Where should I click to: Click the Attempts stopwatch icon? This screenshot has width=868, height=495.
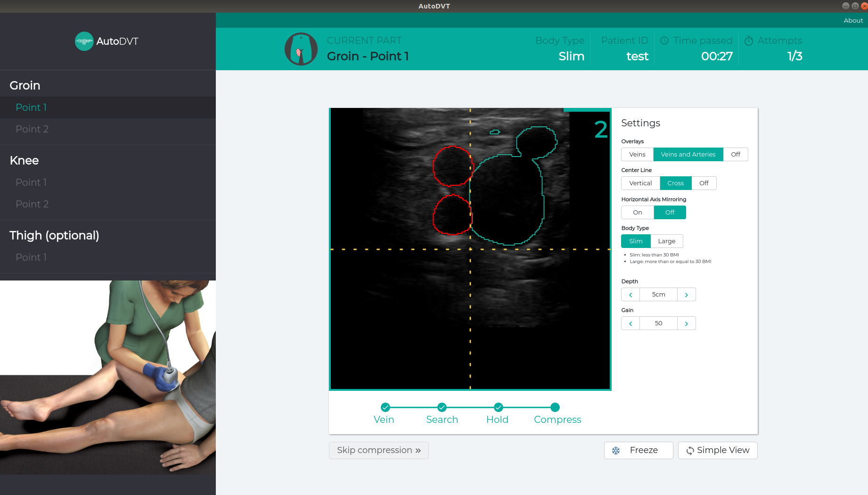point(748,41)
